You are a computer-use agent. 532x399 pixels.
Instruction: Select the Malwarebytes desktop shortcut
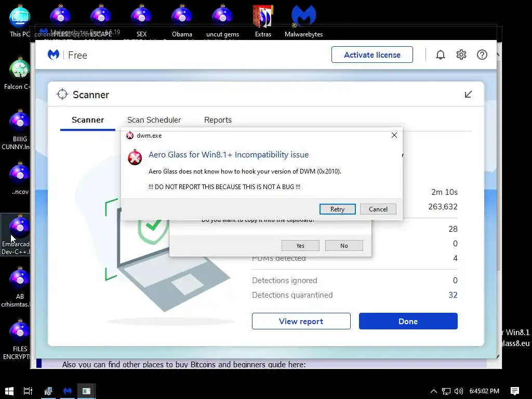click(x=303, y=21)
